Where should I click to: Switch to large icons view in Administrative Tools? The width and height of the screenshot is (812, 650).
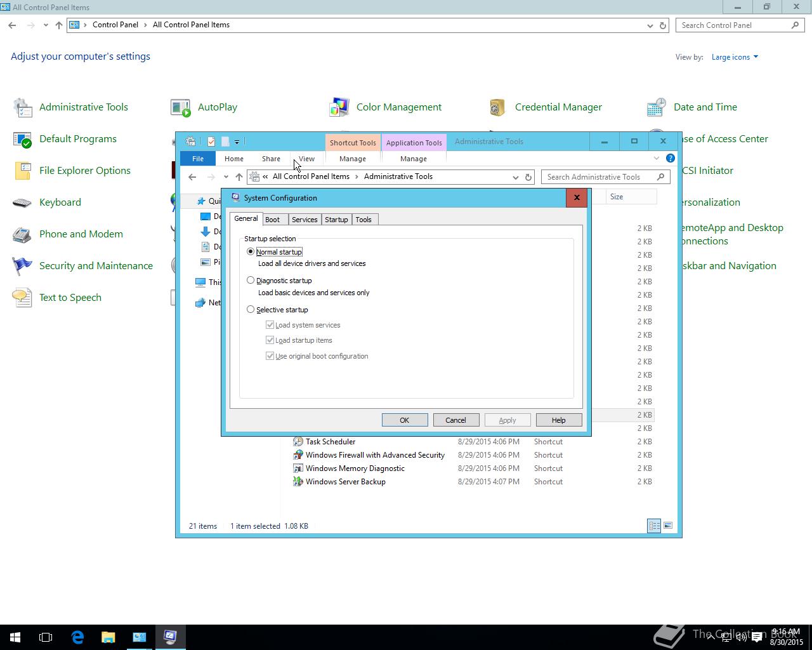tap(668, 526)
